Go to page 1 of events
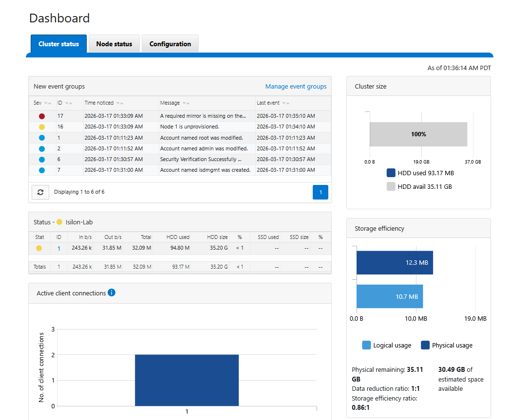The image size is (510, 420). pos(321,192)
